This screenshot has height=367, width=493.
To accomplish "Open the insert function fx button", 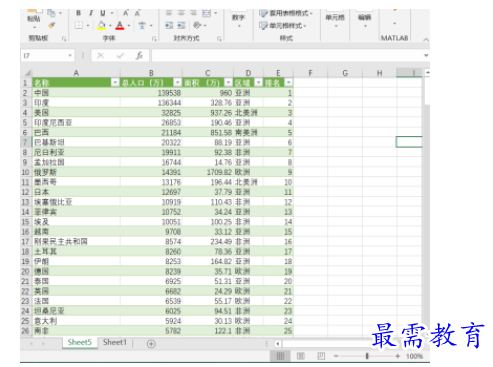I will click(139, 55).
